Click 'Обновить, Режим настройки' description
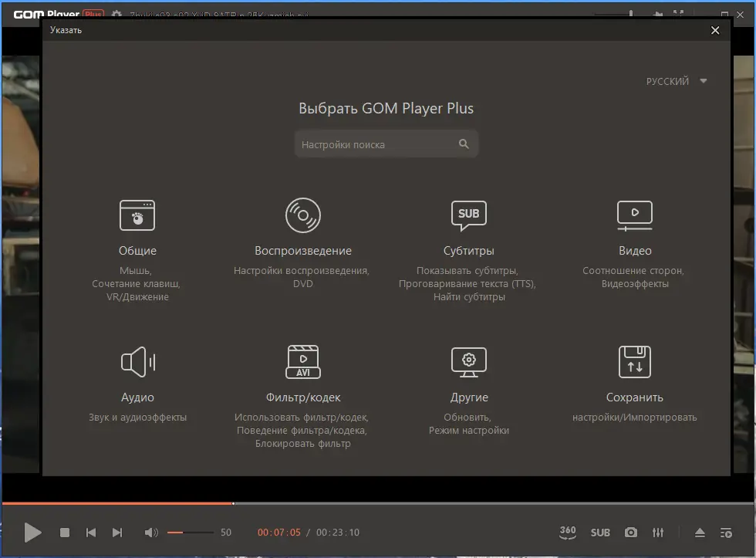Screen dimensions: 756x558 (469, 424)
